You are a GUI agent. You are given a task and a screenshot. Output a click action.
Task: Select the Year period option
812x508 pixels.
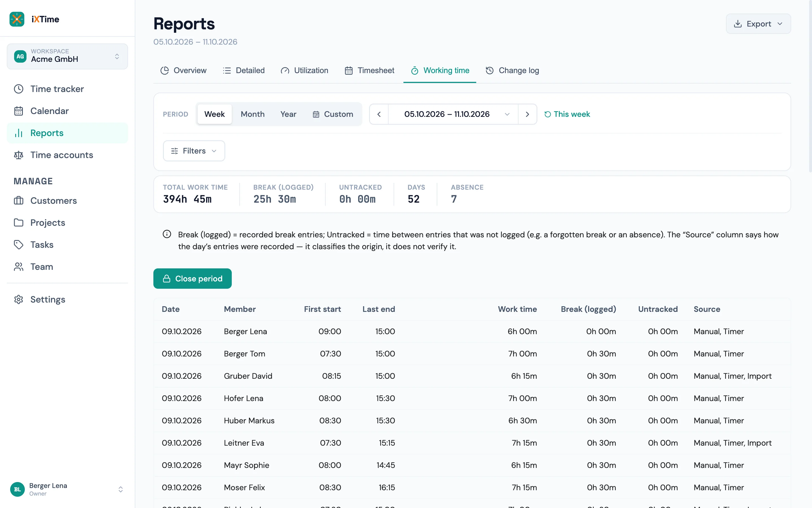pyautogui.click(x=288, y=114)
